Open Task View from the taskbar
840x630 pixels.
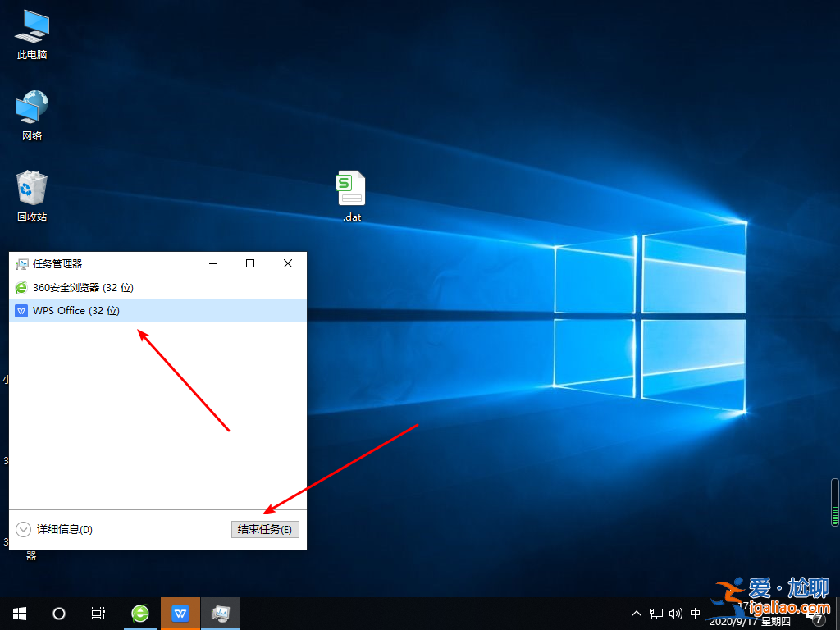[98, 613]
